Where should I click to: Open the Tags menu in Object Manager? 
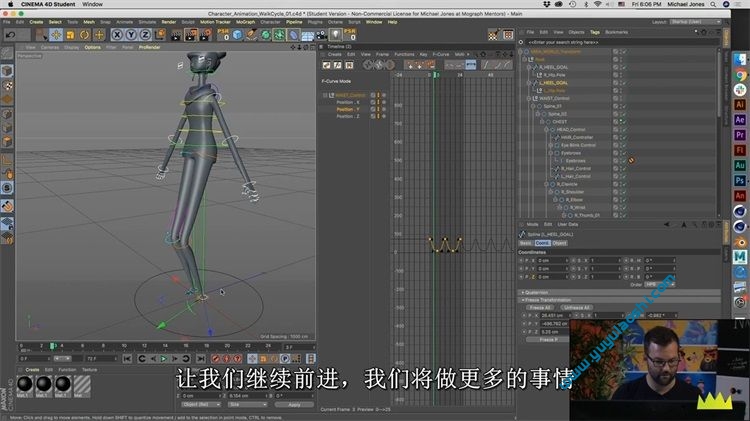[x=595, y=32]
